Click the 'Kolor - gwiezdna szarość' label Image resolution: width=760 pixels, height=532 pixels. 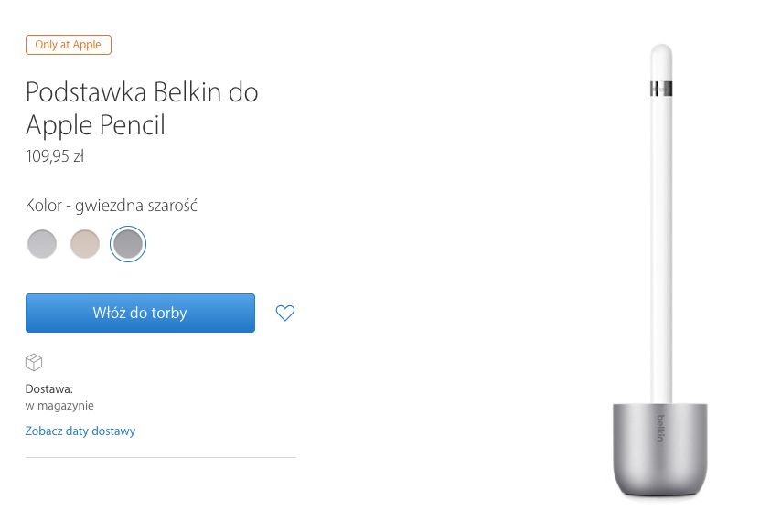[x=112, y=206]
